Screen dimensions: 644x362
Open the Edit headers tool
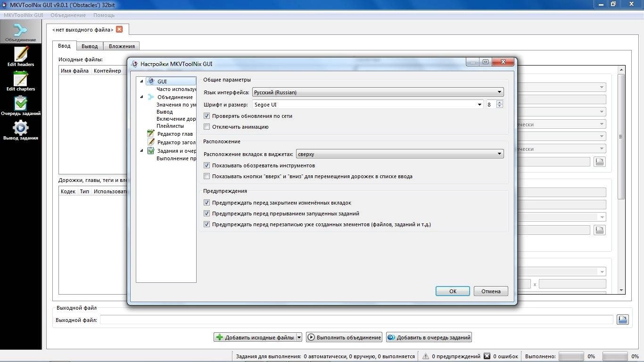pyautogui.click(x=21, y=57)
